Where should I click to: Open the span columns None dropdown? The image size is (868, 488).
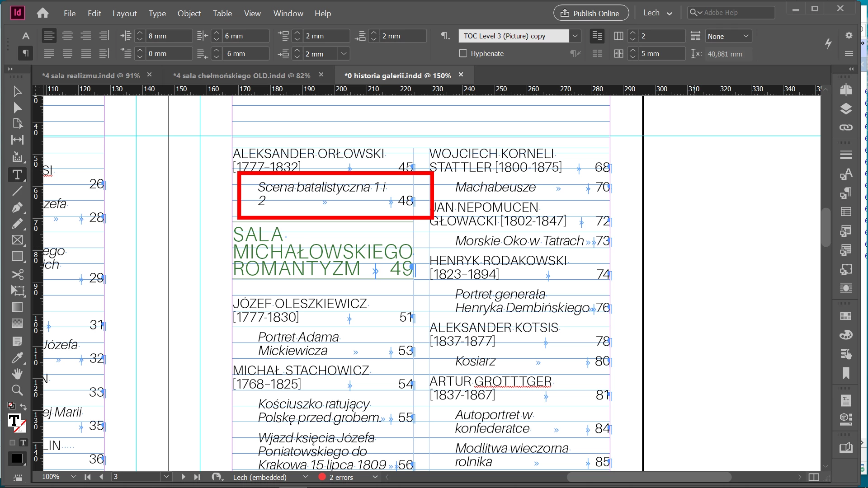[x=728, y=36]
